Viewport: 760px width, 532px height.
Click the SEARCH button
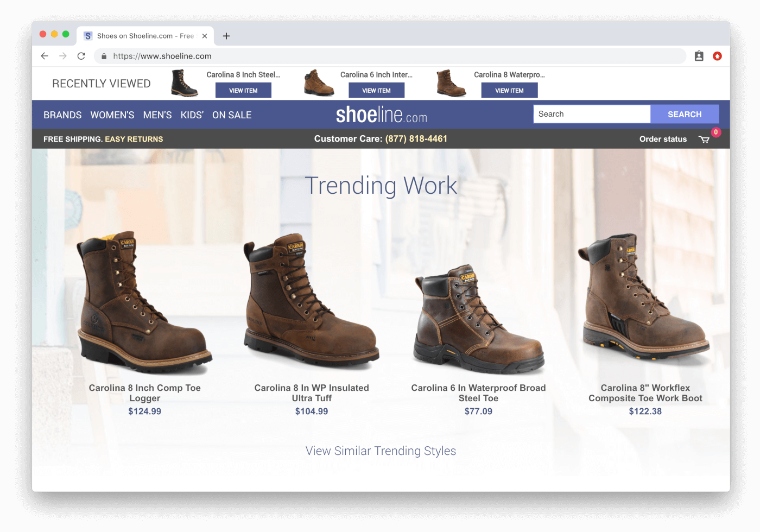[x=685, y=114]
